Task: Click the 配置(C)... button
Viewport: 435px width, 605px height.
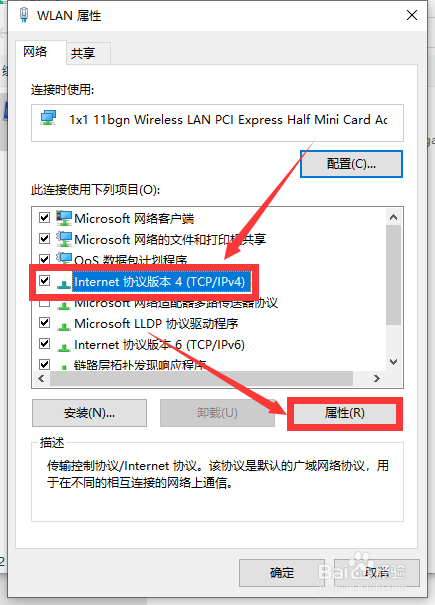Action: pos(351,164)
